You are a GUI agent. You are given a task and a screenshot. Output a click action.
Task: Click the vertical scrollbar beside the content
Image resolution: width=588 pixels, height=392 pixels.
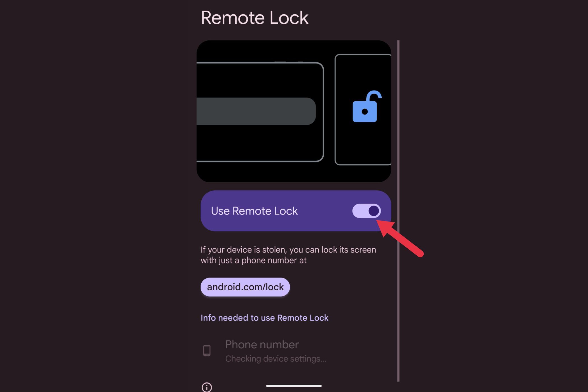(398, 211)
